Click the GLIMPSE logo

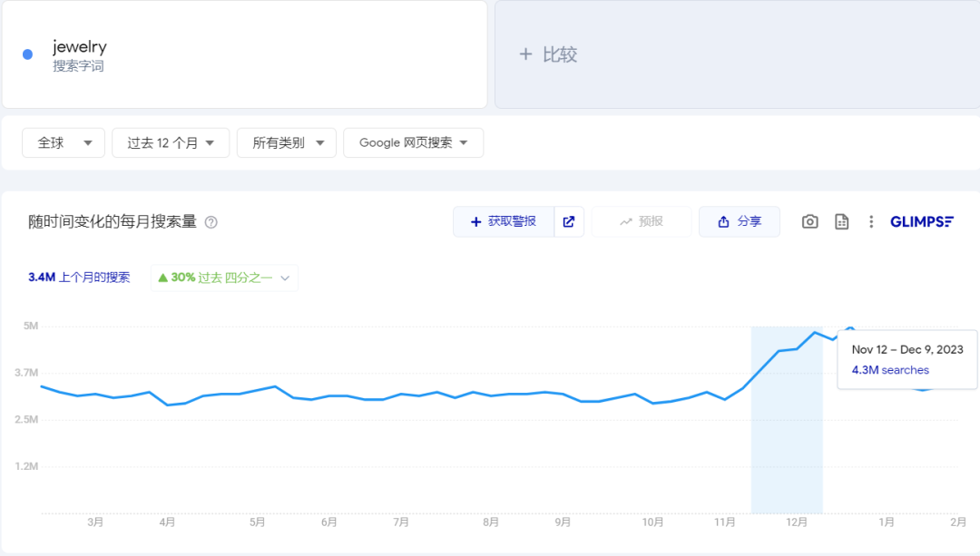pos(922,220)
